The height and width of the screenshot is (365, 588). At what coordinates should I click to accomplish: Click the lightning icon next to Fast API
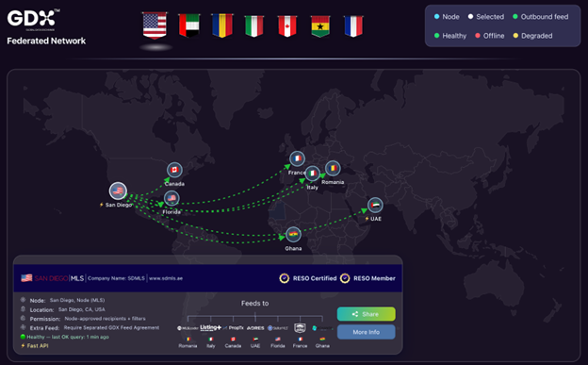[x=23, y=346]
